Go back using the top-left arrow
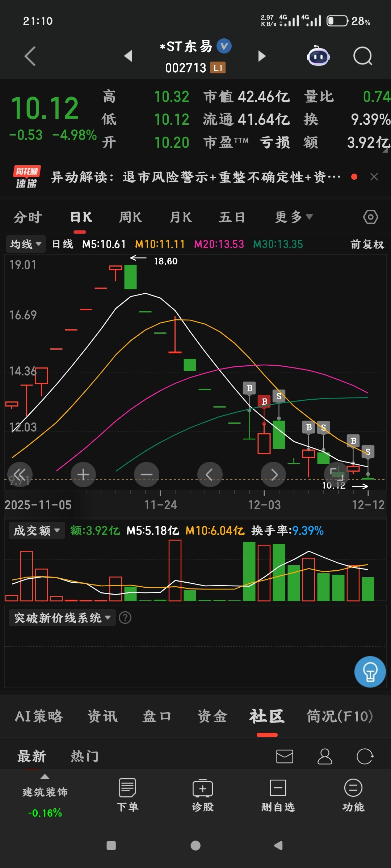Viewport: 391px width, 868px height. (x=30, y=56)
